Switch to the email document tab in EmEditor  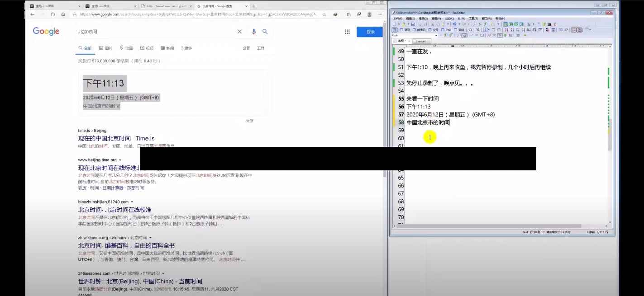[x=421, y=41]
